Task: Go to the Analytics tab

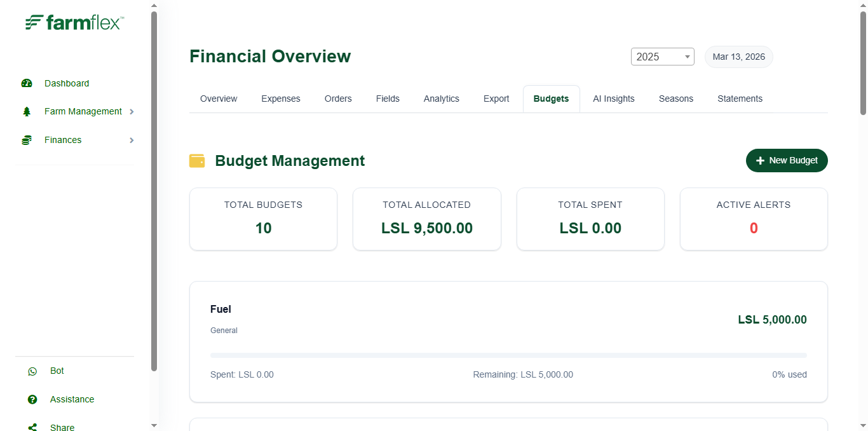Action: [442, 99]
